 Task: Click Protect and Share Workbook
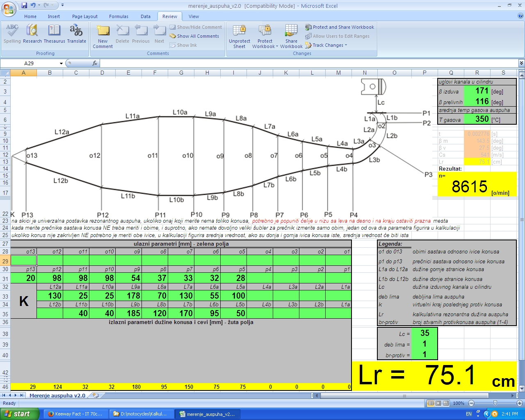340,27
